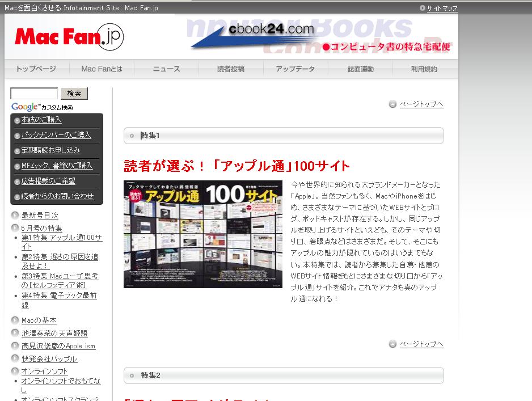Click ページトップへ link above 特集2
Viewport: 532px width, 401px height.
pos(421,344)
